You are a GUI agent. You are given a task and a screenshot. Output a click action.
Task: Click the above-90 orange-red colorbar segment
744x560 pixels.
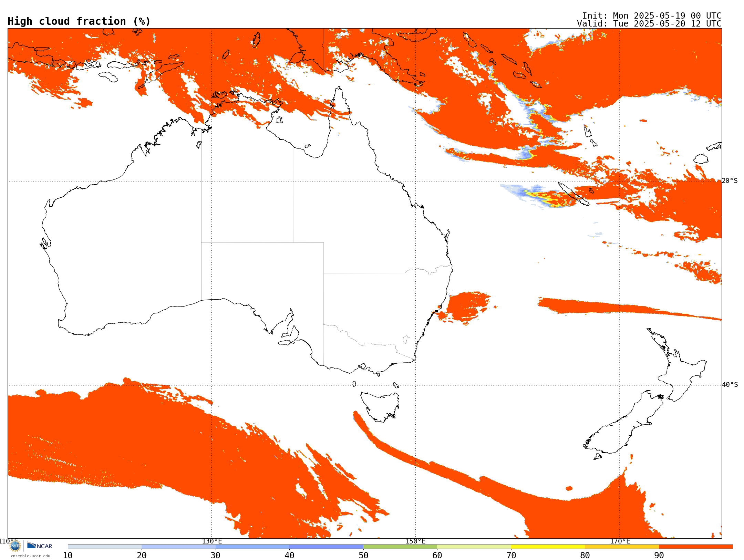click(696, 547)
